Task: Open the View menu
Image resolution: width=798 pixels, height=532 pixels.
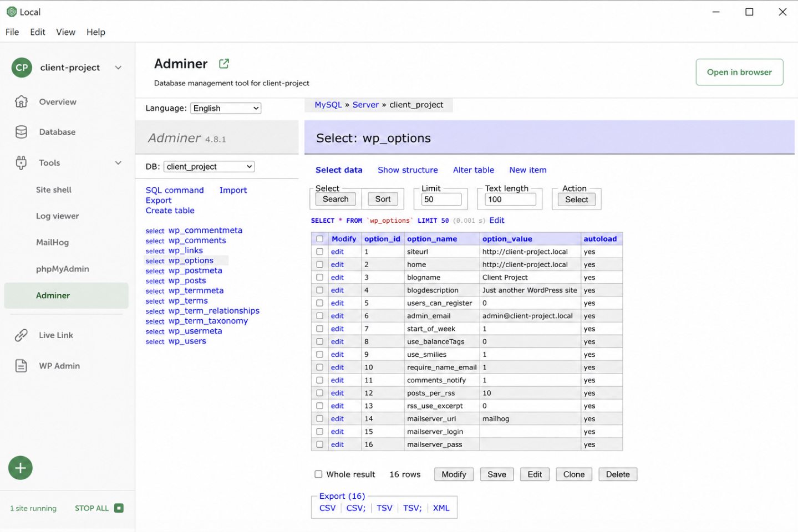Action: click(x=65, y=32)
